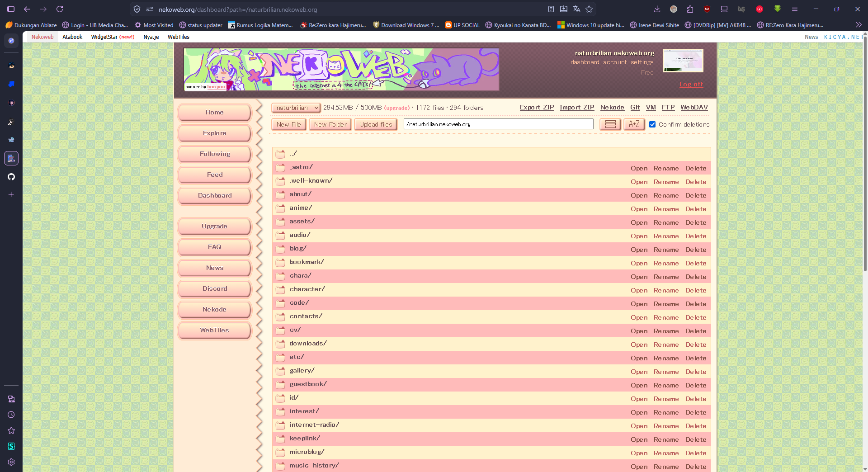This screenshot has width=868, height=472.
Task: Open the naturbrilian site dropdown
Action: (296, 108)
